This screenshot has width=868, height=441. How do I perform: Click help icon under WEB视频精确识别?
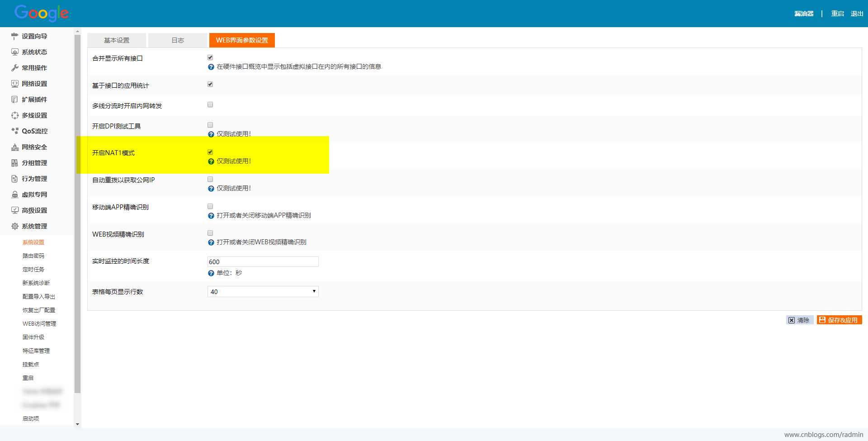pos(211,242)
